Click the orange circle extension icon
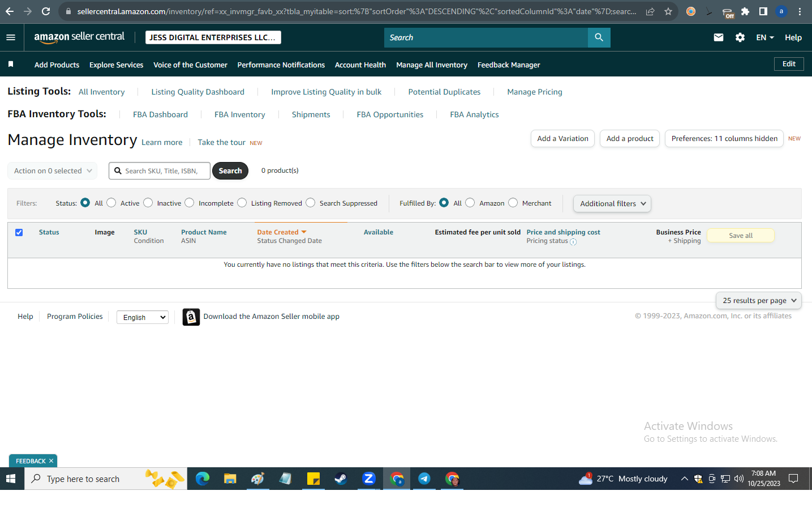Viewport: 812px width, 512px height. (x=691, y=11)
